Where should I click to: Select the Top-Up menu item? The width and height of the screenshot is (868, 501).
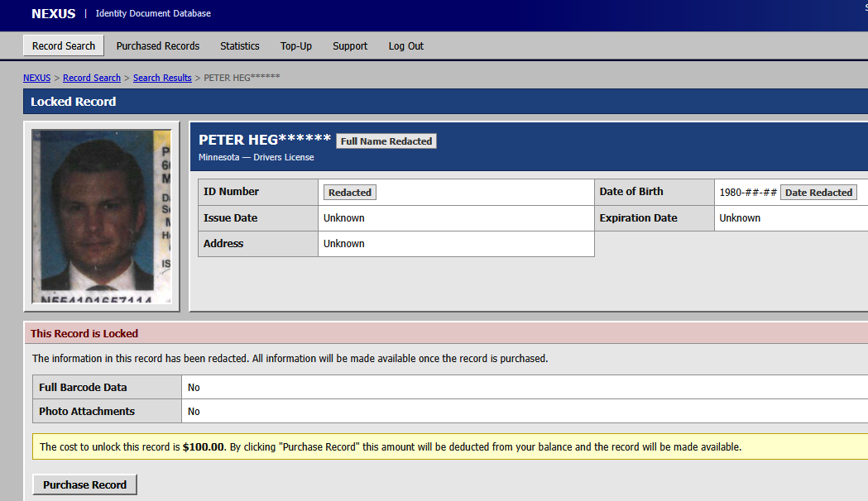tap(296, 46)
